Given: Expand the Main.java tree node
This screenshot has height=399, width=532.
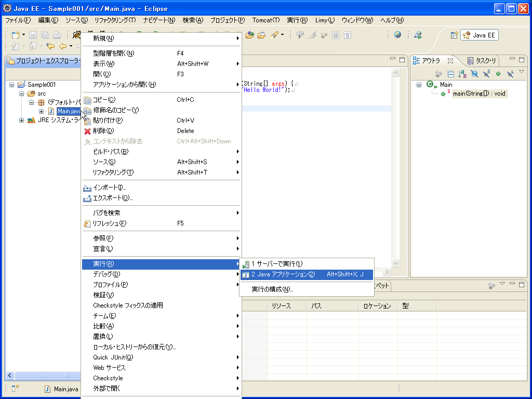Looking at the screenshot, I should 41,111.
